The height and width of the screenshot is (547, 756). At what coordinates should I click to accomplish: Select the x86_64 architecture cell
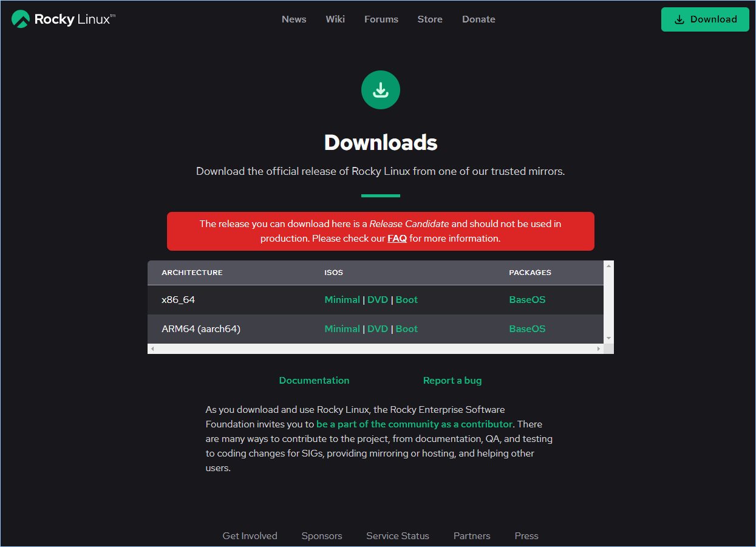pos(179,300)
